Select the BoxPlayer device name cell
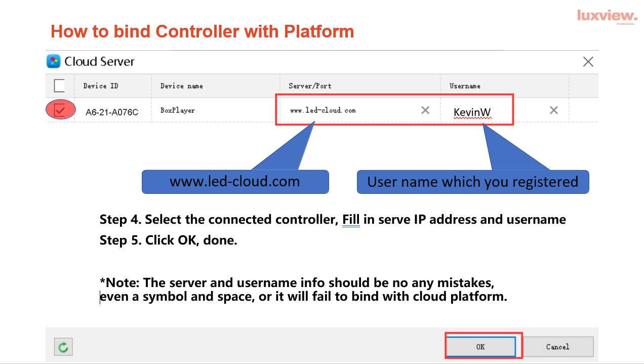Screen dimensions: 644x364 coord(178,110)
